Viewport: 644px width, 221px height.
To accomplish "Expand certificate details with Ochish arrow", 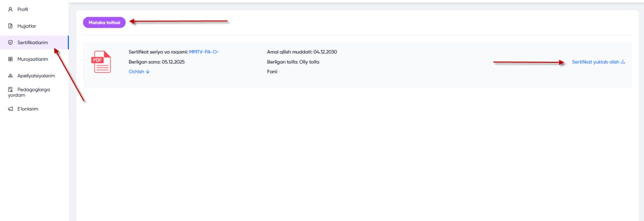I will 148,72.
